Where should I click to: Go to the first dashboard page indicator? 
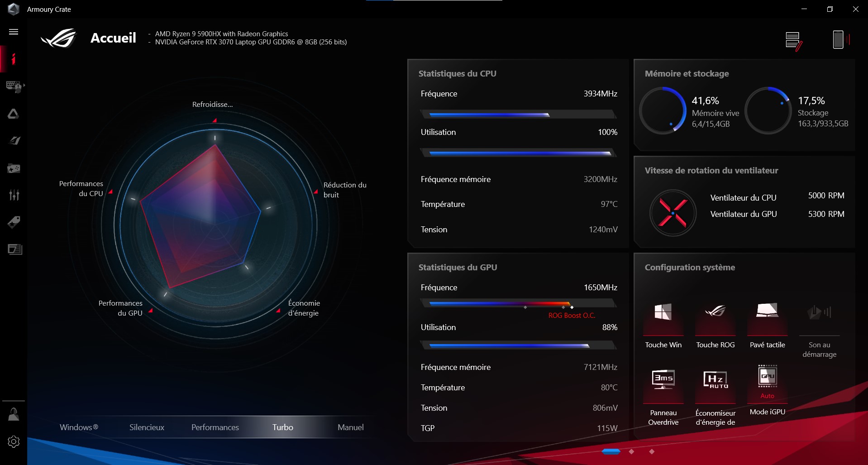(611, 451)
